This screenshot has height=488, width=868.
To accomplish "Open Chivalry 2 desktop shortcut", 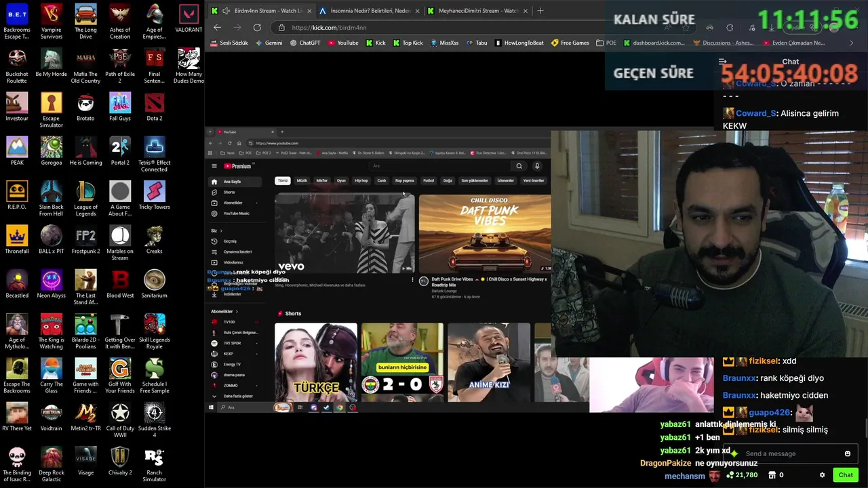I will point(120,461).
